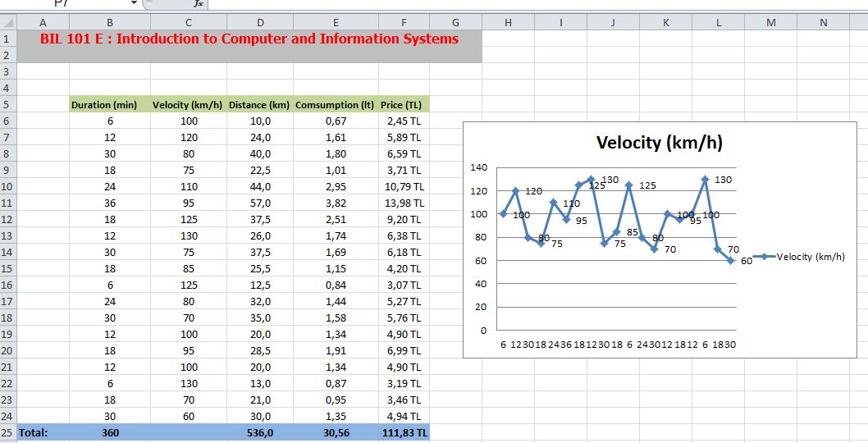Select the cell showing 0,95 consumption
The image size is (868, 443).
(336, 400)
